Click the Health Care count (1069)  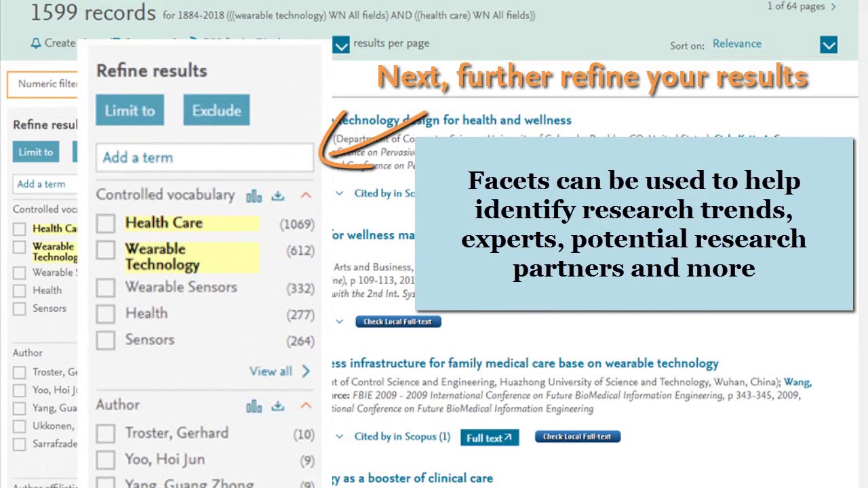click(297, 224)
